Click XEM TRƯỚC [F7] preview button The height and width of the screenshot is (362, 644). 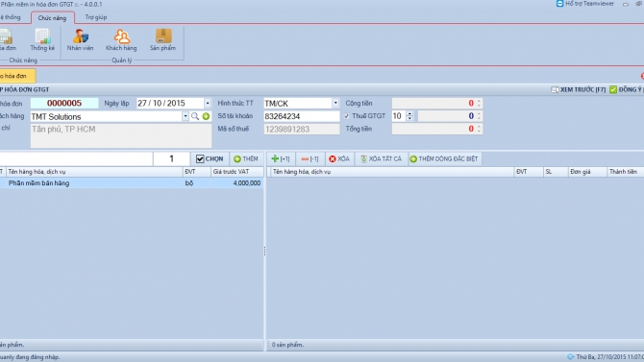point(579,89)
